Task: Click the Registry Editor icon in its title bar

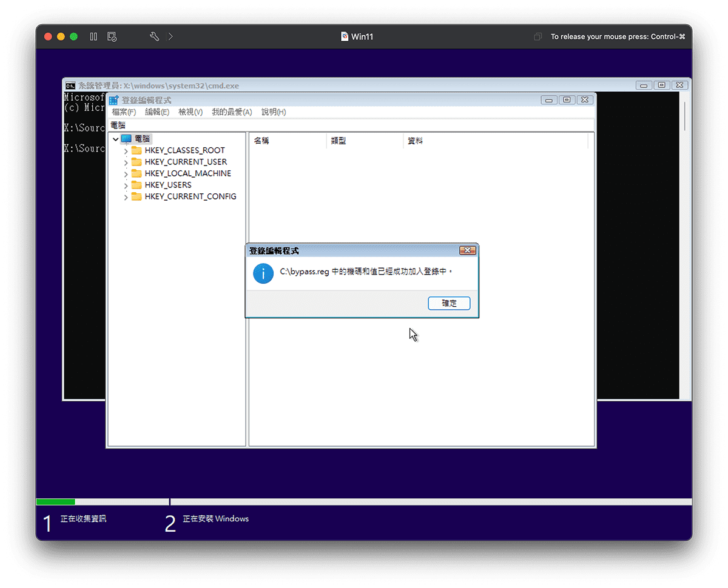Action: point(113,99)
